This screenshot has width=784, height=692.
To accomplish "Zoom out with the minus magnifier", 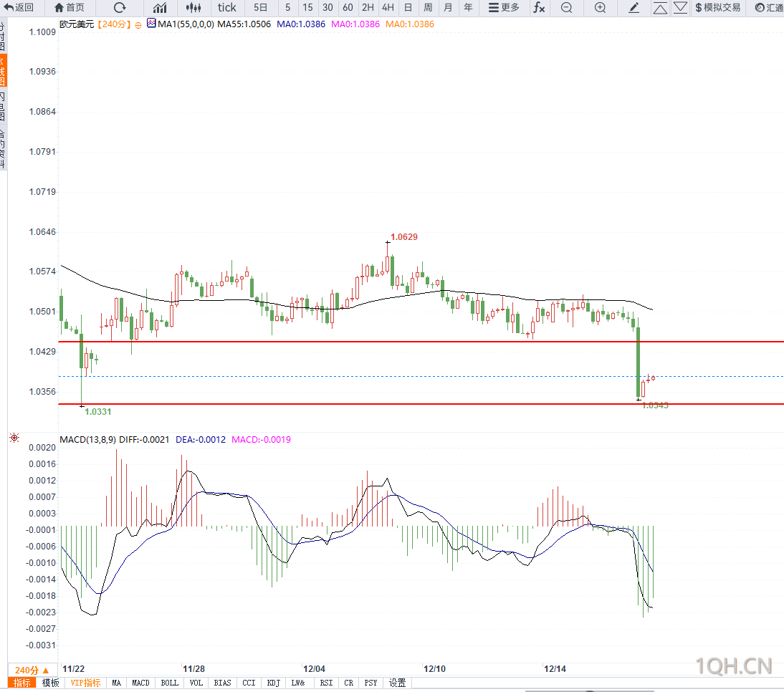I will (566, 7).
